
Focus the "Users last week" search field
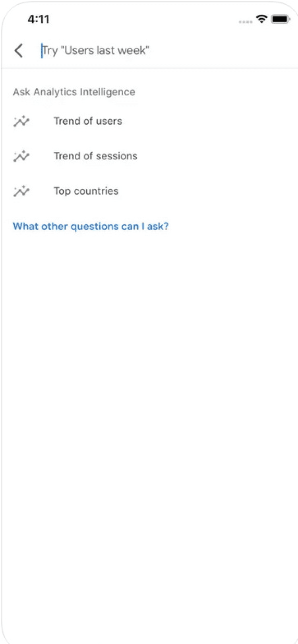[159, 50]
